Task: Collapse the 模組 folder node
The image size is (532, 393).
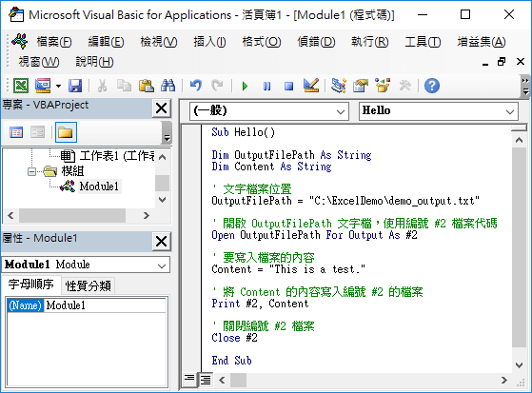Action: pos(31,171)
